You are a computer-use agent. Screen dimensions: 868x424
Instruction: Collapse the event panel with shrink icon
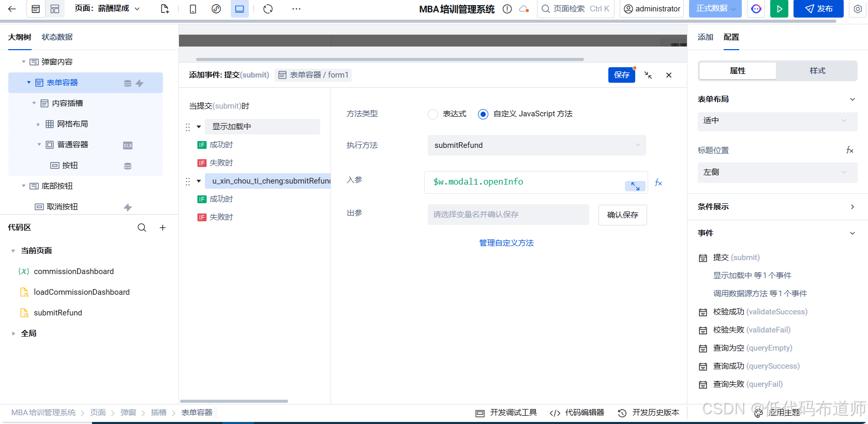click(648, 75)
